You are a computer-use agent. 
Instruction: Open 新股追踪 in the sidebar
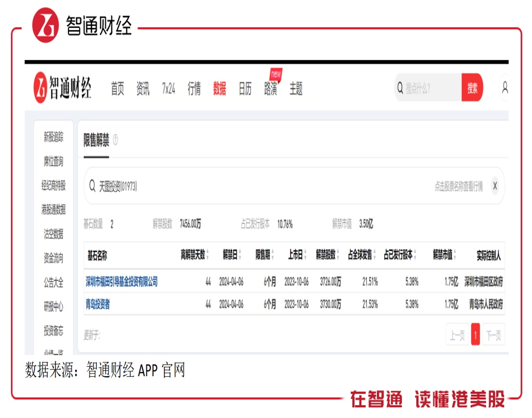[54, 137]
